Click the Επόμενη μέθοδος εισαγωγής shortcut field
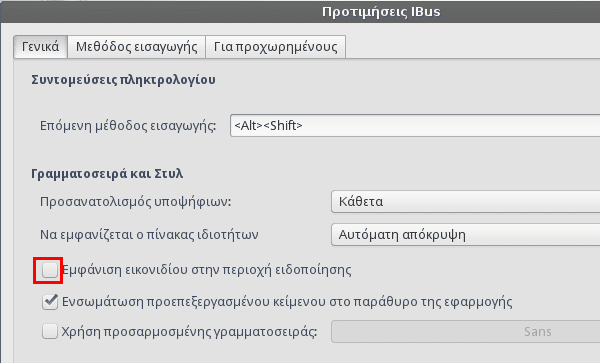 [415, 125]
